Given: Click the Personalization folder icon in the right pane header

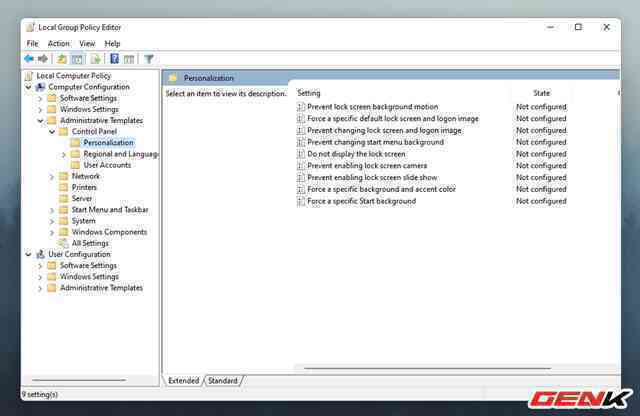Looking at the screenshot, I should tap(173, 78).
